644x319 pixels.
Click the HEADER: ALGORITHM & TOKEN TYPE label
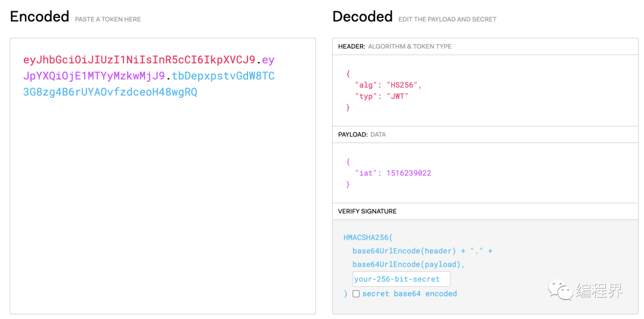coord(394,47)
